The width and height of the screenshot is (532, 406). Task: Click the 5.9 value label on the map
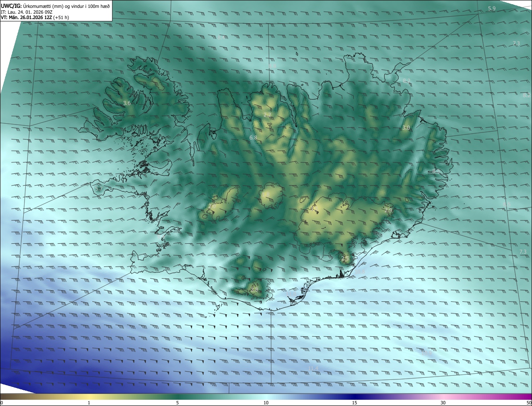click(492, 9)
